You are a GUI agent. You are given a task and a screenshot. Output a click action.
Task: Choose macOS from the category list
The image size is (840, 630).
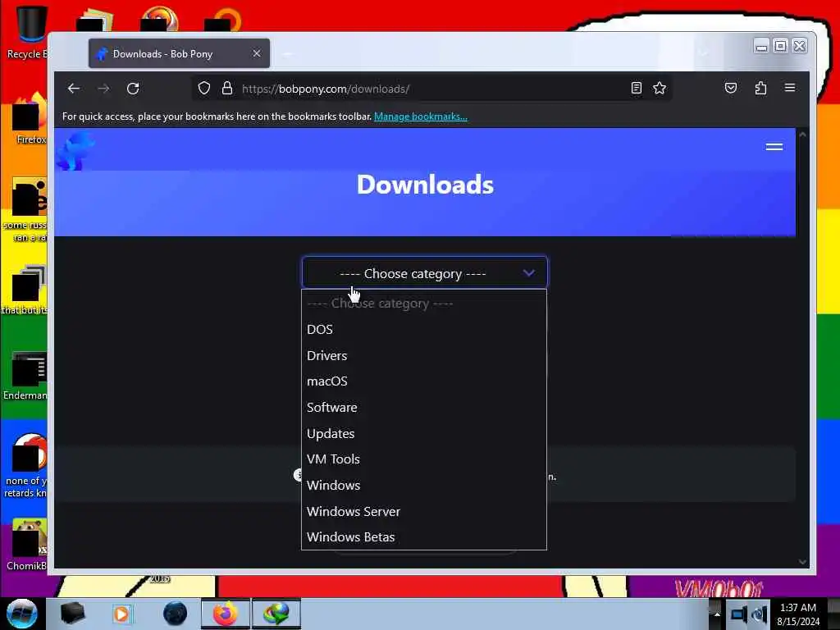pyautogui.click(x=424, y=381)
